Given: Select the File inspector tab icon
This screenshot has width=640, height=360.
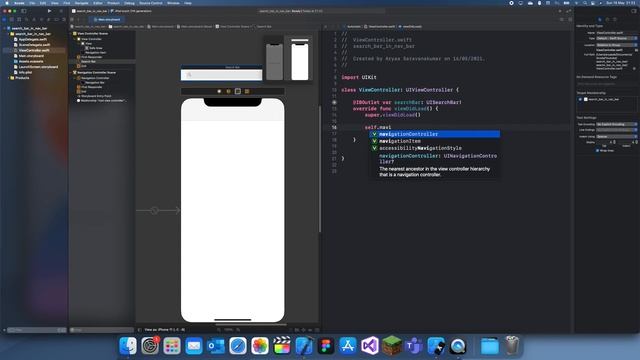Looking at the screenshot, I should (x=600, y=19).
